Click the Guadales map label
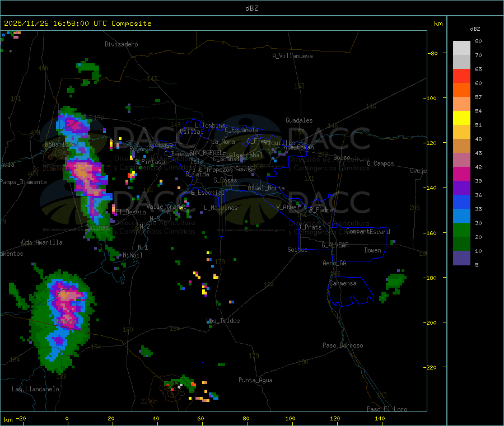 [299, 120]
